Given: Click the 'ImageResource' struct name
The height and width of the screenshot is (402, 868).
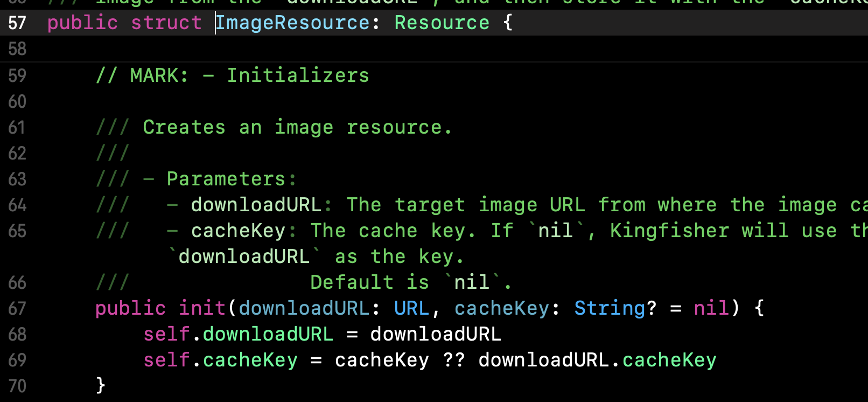Looking at the screenshot, I should coord(293,23).
